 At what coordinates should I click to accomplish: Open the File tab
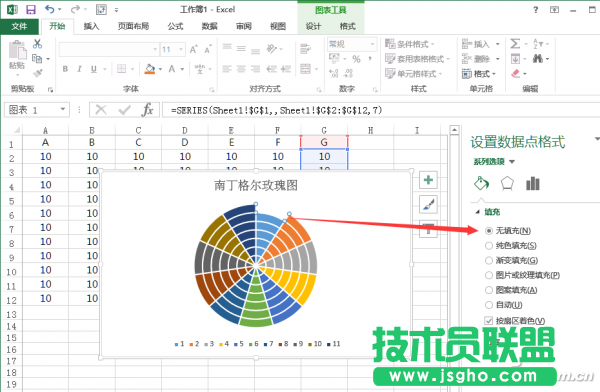19,26
